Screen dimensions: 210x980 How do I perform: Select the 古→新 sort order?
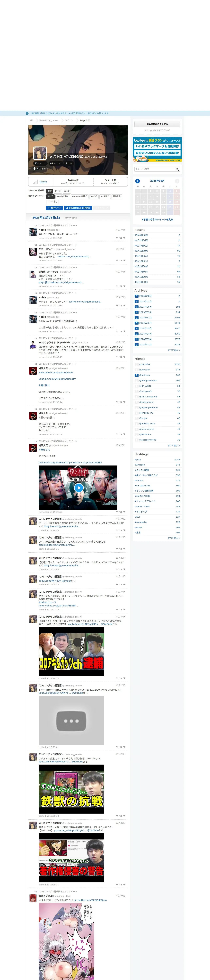coord(67,191)
